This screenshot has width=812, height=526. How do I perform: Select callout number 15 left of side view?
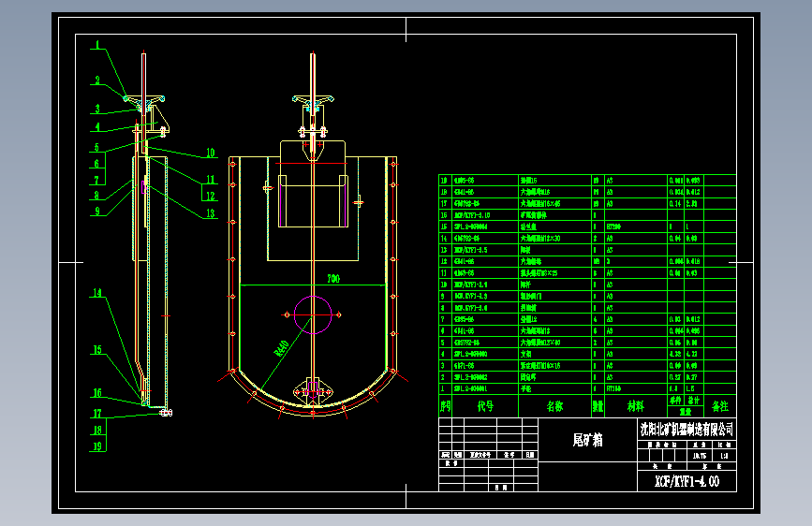[x=97, y=349]
